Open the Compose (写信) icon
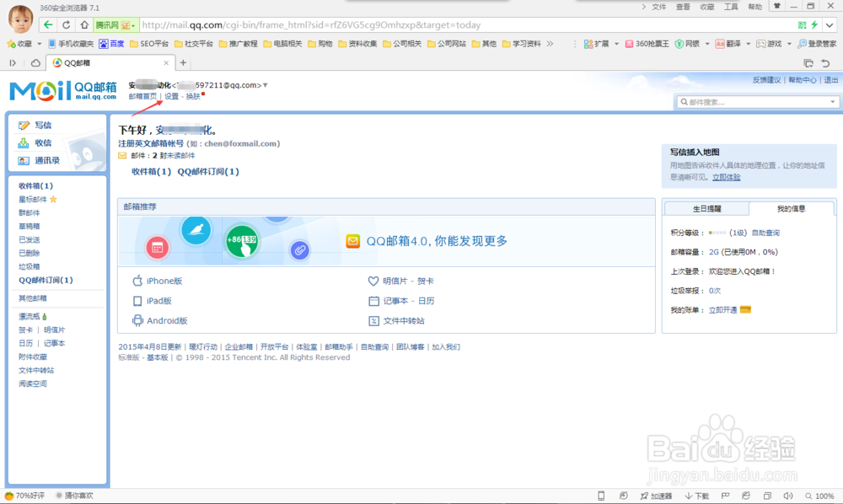Screen dimensions: 843x504 (24, 126)
